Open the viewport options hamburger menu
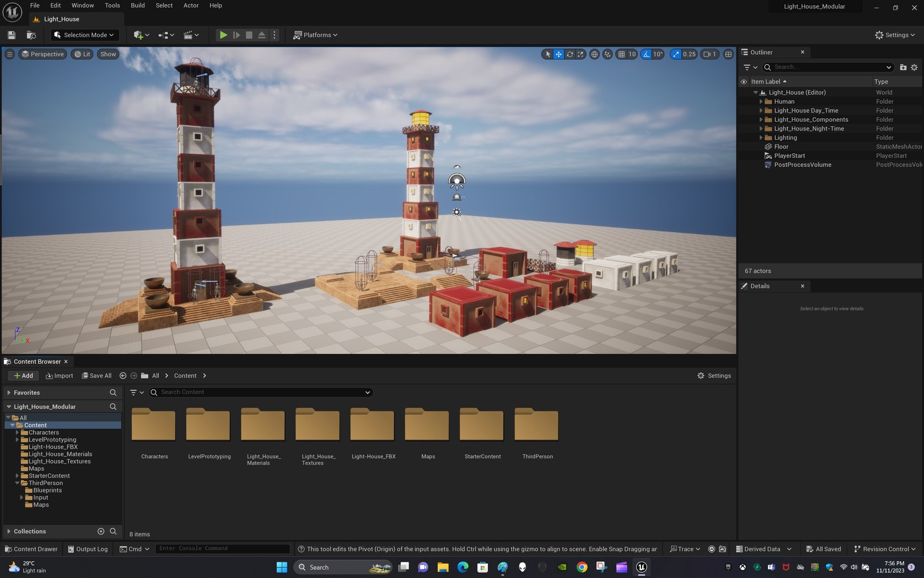The width and height of the screenshot is (924, 578). (9, 54)
